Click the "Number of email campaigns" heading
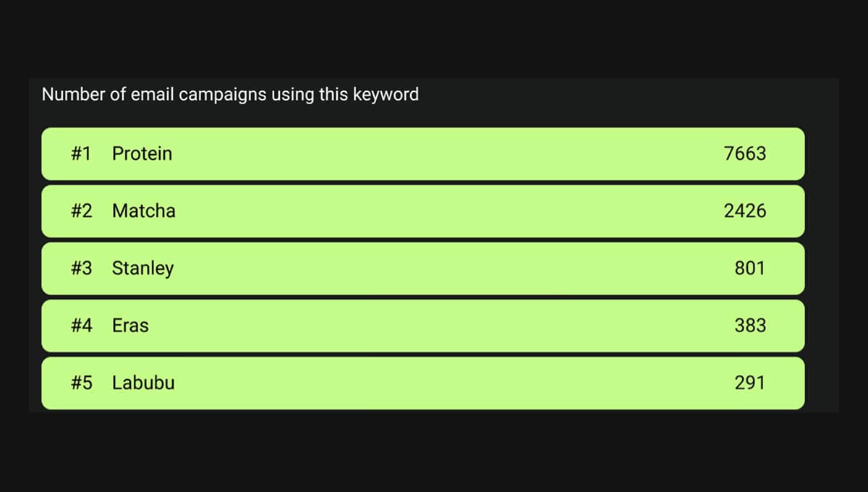Screen dimensions: 868x492 tap(230, 94)
